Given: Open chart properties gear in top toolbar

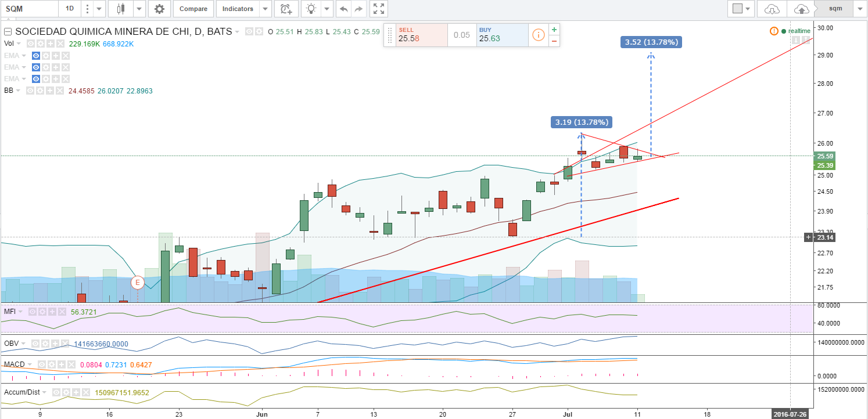Looking at the screenshot, I should pos(159,9).
